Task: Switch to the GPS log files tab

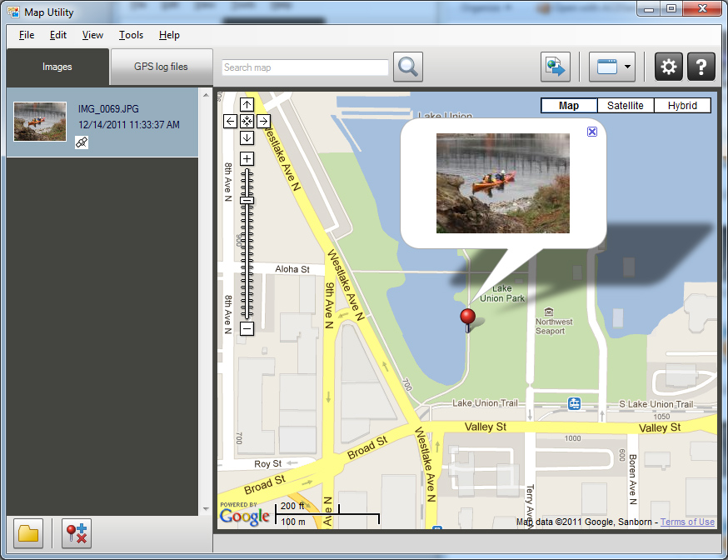Action: click(x=161, y=67)
